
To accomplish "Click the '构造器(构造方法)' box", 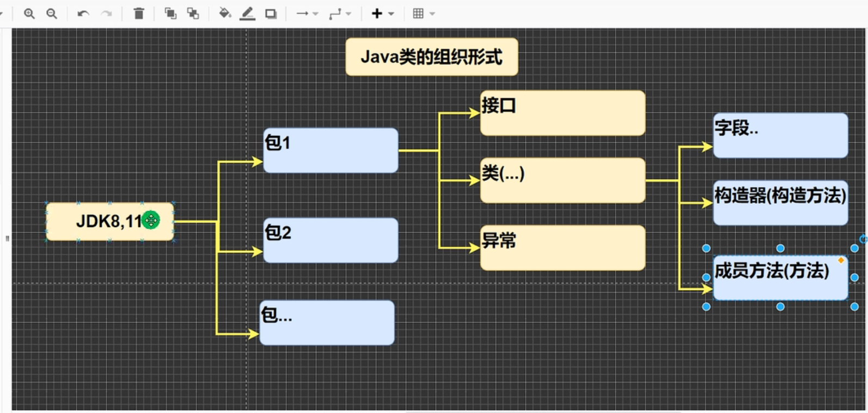I will (x=780, y=203).
